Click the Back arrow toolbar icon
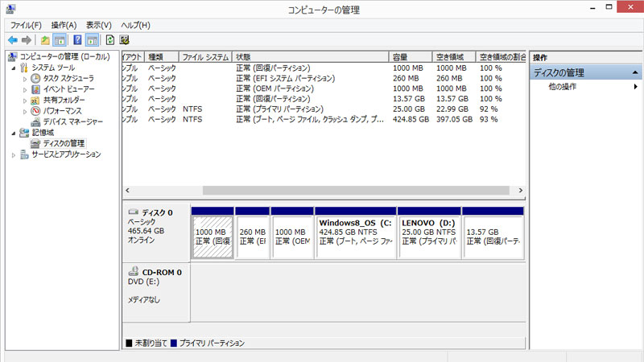 click(x=12, y=39)
